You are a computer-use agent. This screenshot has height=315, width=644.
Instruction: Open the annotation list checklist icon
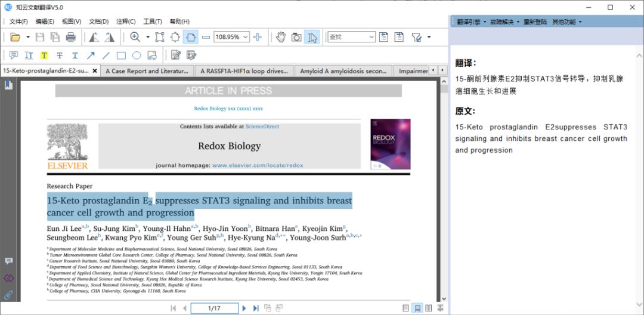tap(191, 55)
